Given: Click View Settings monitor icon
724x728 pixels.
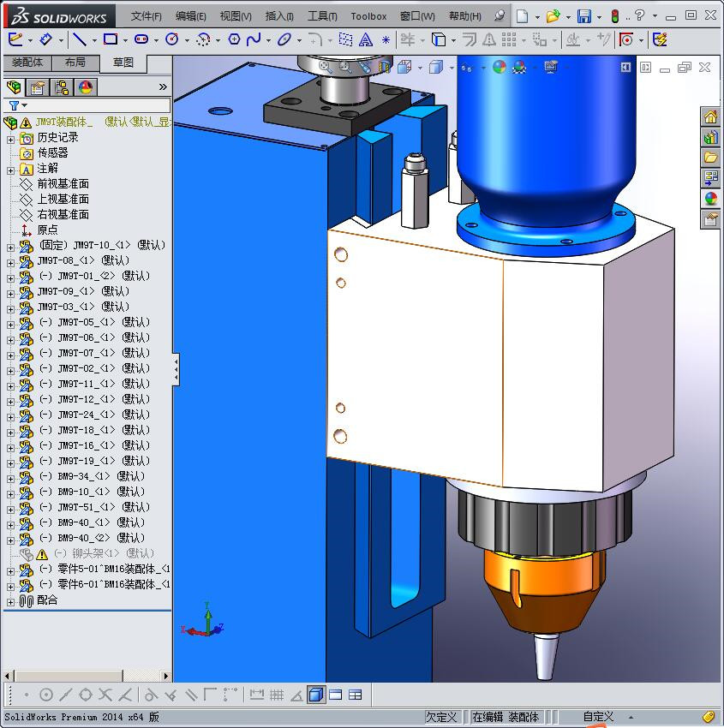Looking at the screenshot, I should click(551, 68).
